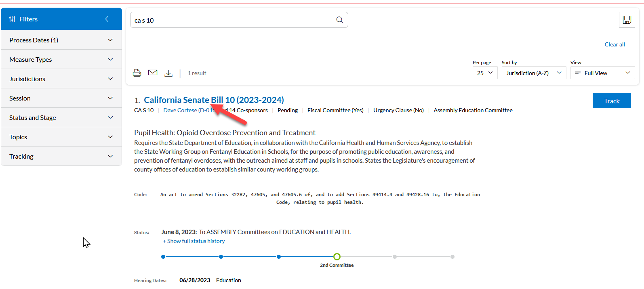Expand the Jurisdictions filter section
This screenshot has height=289, width=644.
[x=61, y=79]
